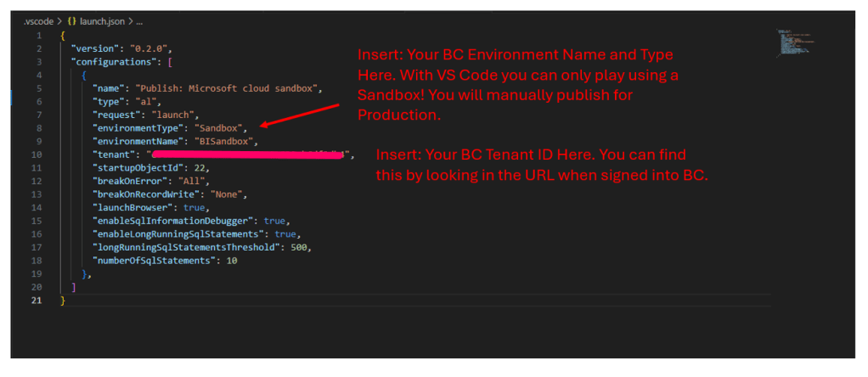868x377 pixels.
Task: Click the "launch" request value
Action: click(172, 115)
